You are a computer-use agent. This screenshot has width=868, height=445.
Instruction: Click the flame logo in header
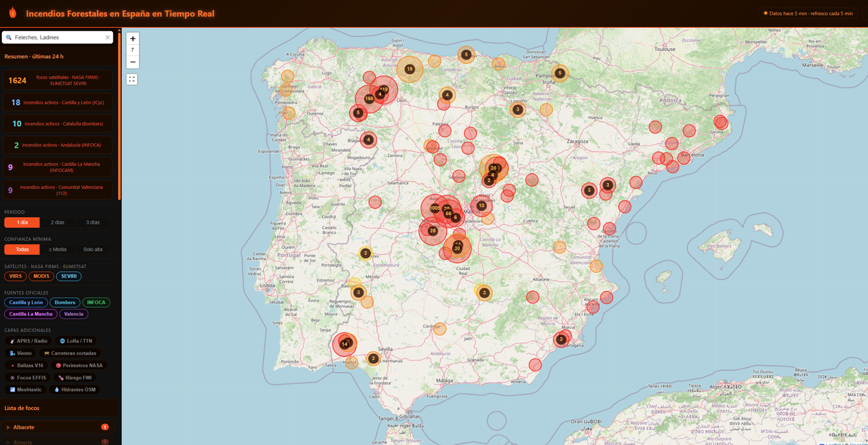(x=13, y=13)
